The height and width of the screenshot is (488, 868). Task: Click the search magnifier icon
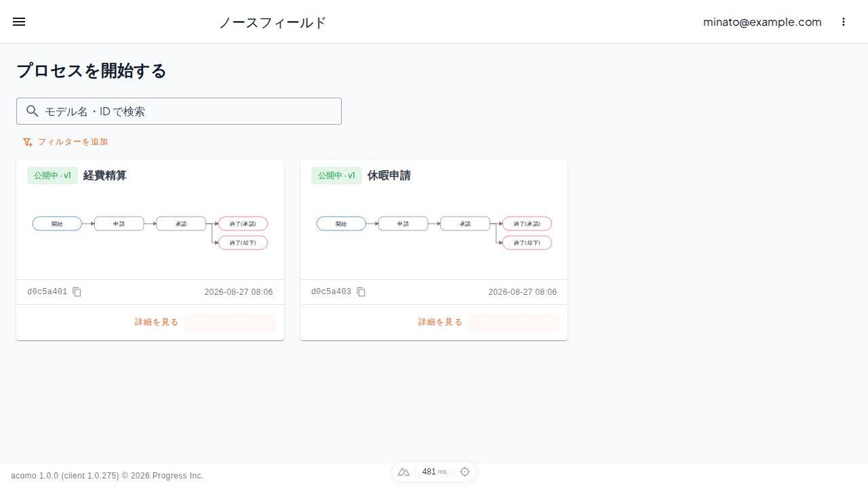coord(32,111)
